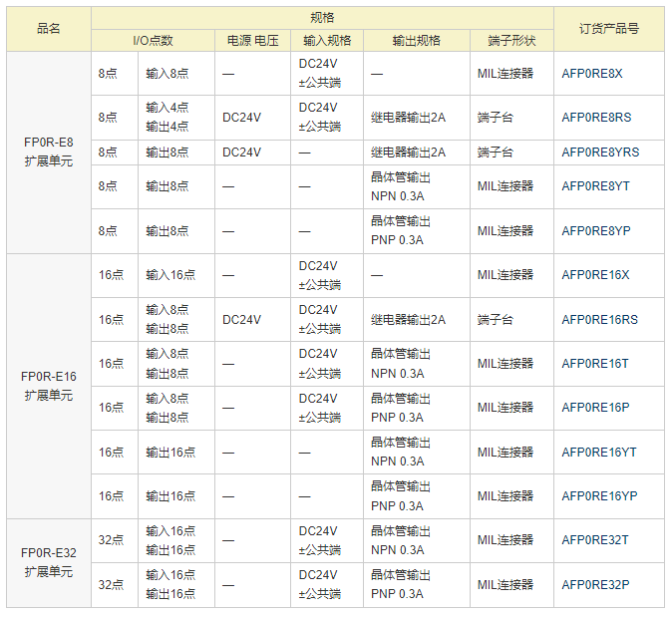
Task: Click the 端子形状 column header
Action: tap(511, 41)
